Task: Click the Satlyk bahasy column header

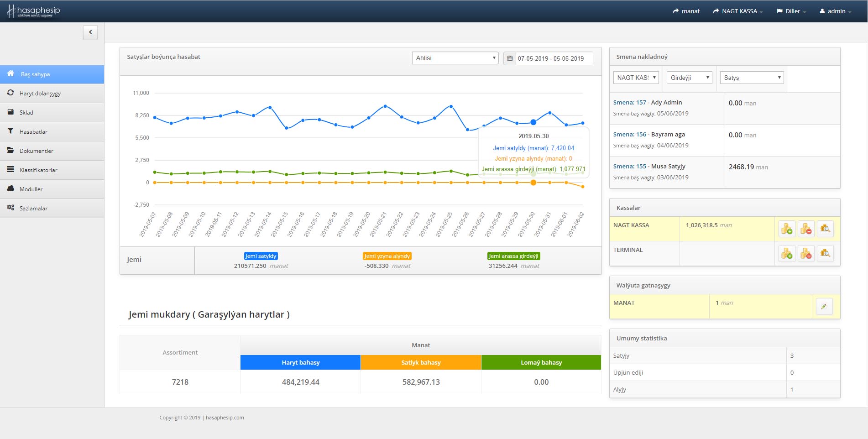Action: pyautogui.click(x=421, y=362)
